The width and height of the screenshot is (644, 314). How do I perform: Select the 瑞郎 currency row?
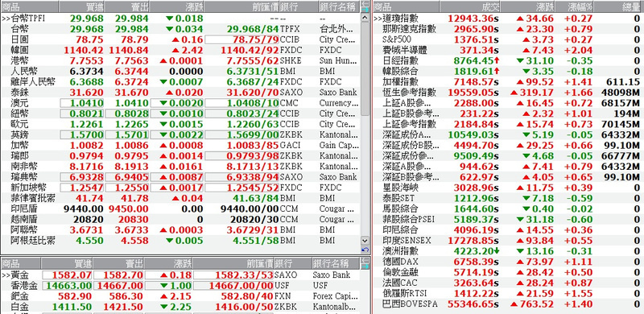pos(180,155)
